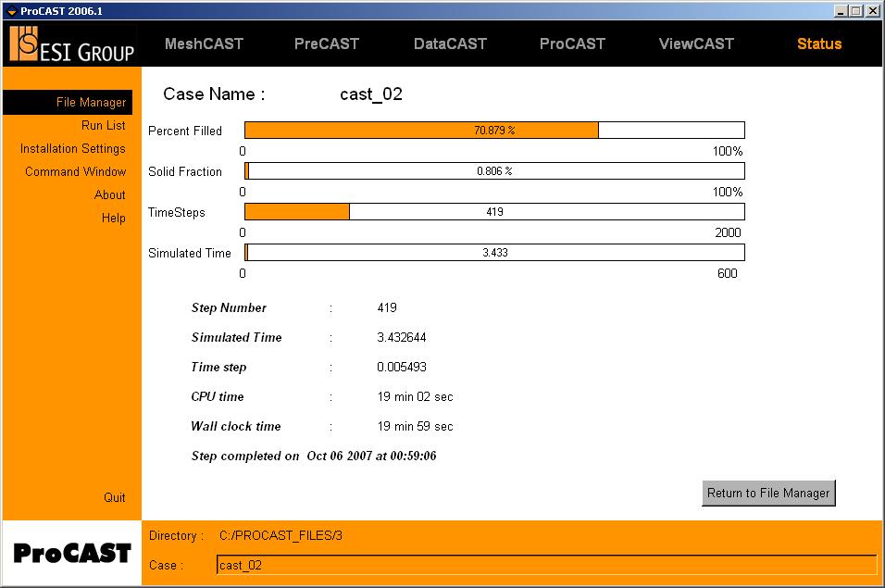This screenshot has width=885, height=588.
Task: View the About information
Action: tap(110, 194)
